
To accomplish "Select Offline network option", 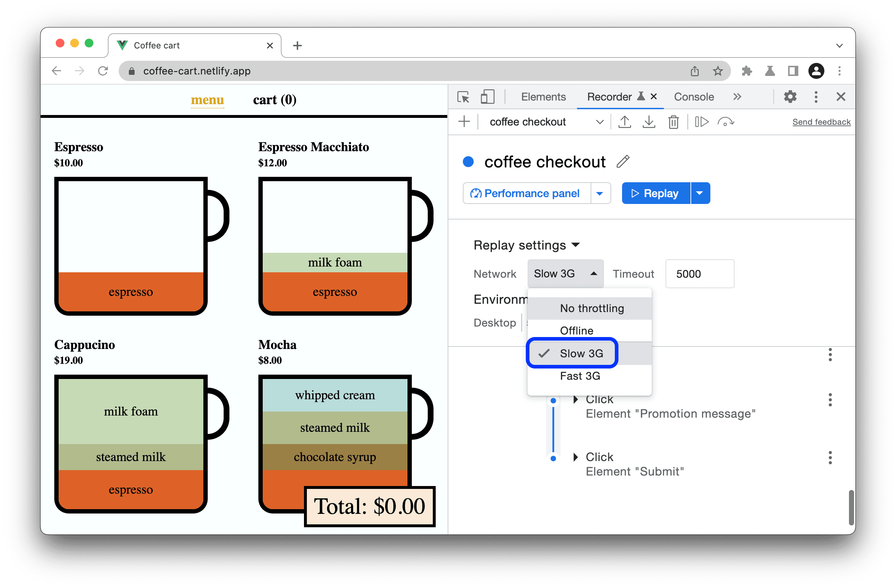I will click(x=576, y=329).
